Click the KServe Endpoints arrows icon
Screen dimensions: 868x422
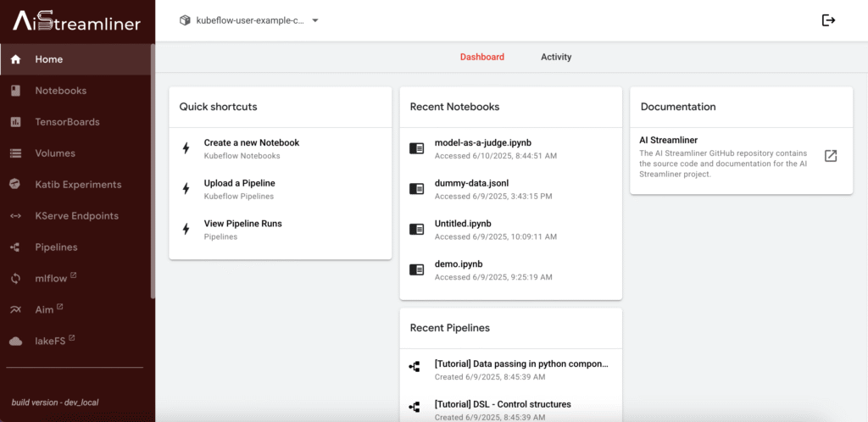15,216
